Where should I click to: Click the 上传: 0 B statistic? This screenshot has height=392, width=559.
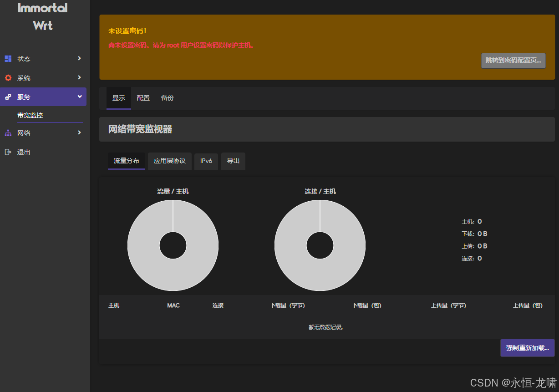(x=474, y=246)
